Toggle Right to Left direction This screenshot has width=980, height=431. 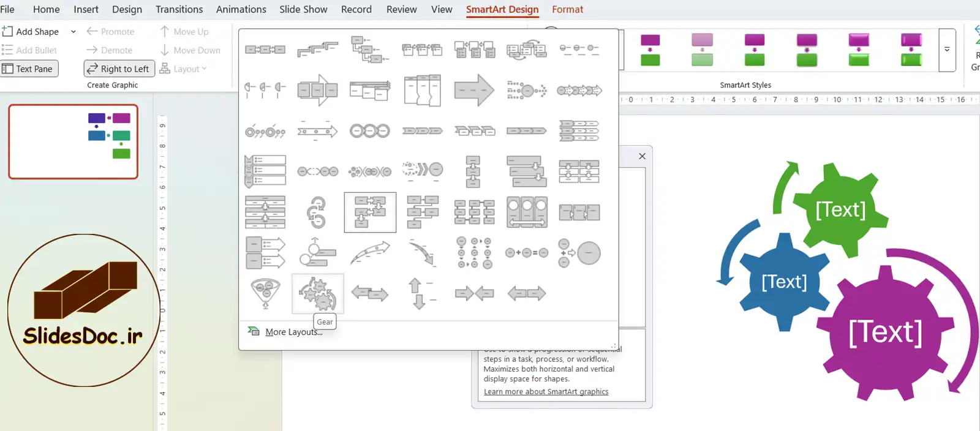pos(119,69)
